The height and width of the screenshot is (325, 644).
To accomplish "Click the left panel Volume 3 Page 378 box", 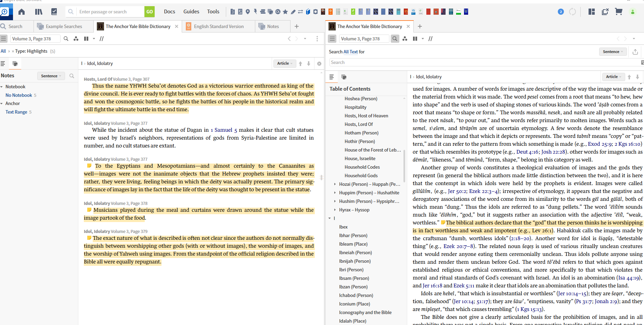I will [35, 39].
